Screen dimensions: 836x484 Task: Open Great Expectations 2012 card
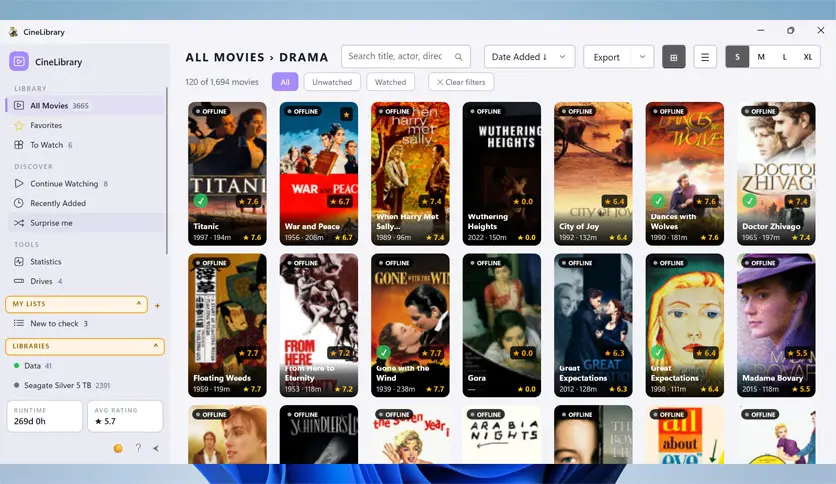coord(593,325)
